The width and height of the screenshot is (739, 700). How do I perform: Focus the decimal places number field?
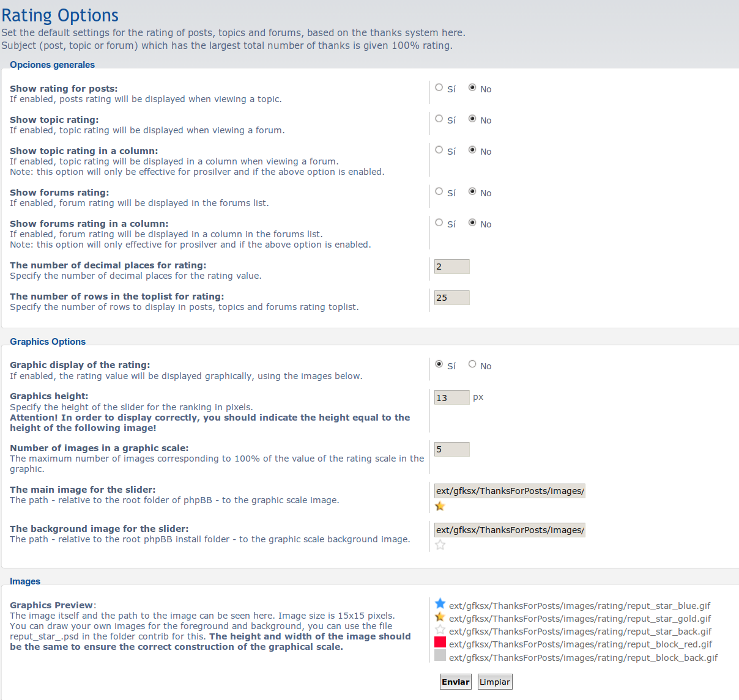[x=451, y=267]
